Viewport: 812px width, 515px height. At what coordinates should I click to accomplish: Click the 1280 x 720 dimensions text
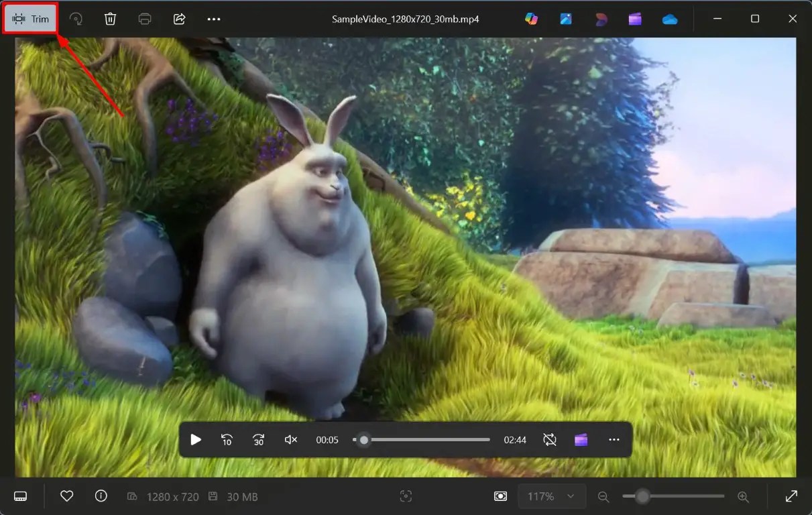pyautogui.click(x=172, y=497)
